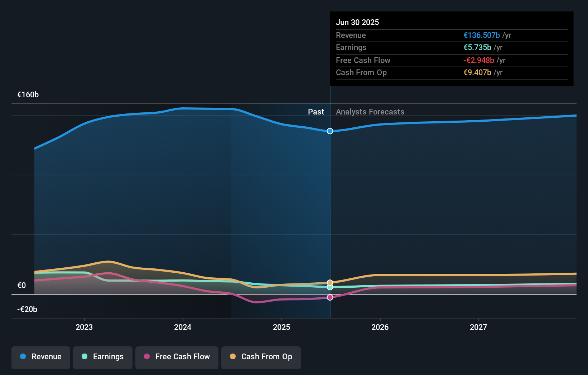Switch to Analysts Forecasts view

(370, 112)
